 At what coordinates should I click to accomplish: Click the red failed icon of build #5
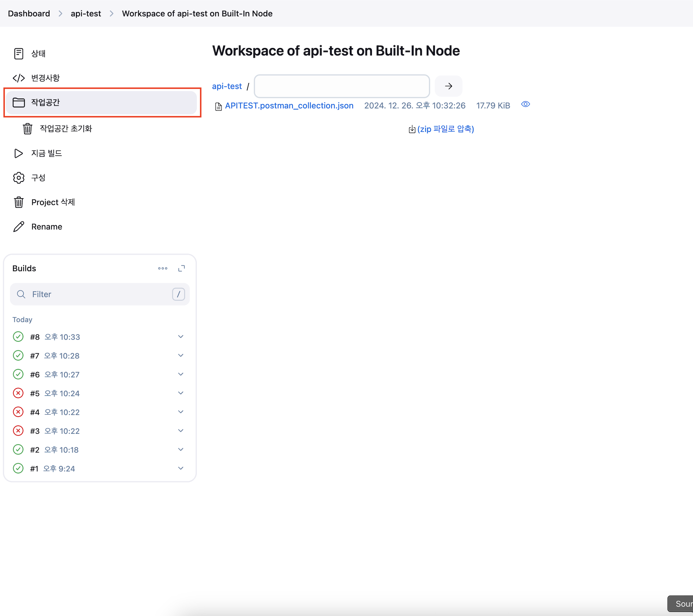click(x=18, y=393)
